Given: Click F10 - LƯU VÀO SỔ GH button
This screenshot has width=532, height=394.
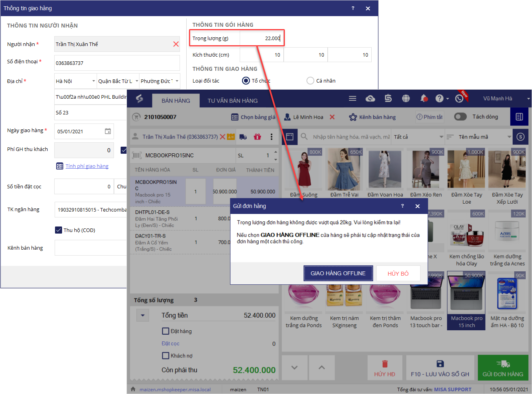Looking at the screenshot, I should pos(440,368).
